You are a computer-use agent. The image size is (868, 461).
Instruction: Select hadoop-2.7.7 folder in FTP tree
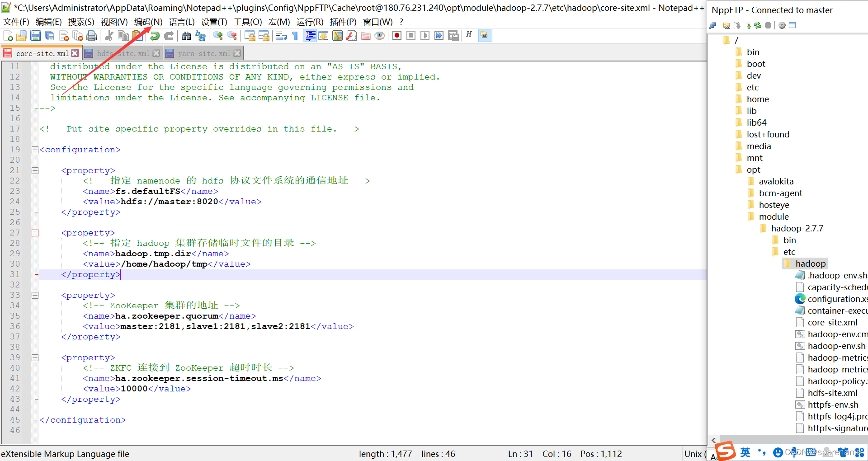coord(797,229)
